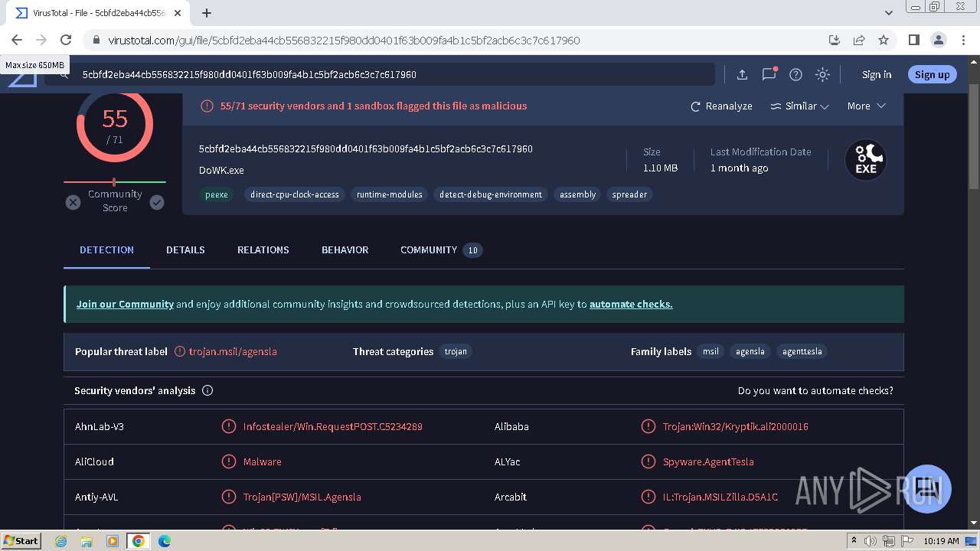Open the Windows Start menu
This screenshot has height=551, width=980.
click(x=21, y=540)
